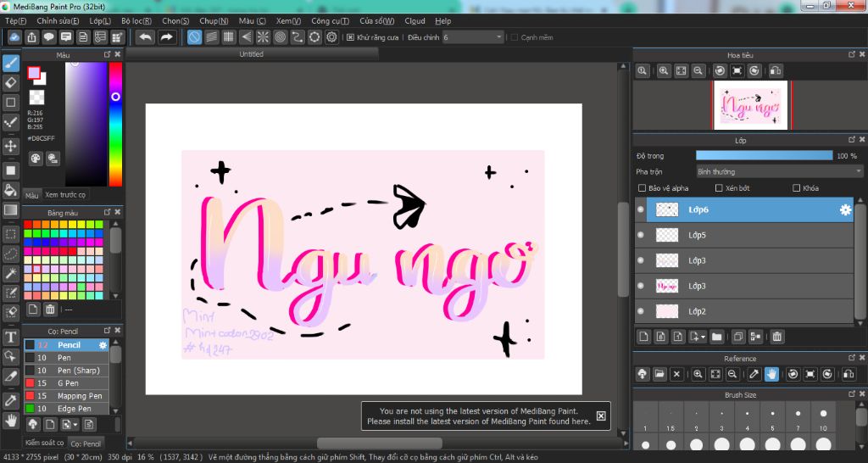This screenshot has width=868, height=463.
Task: Open the Bộ lọc(R) menu
Action: 136,20
